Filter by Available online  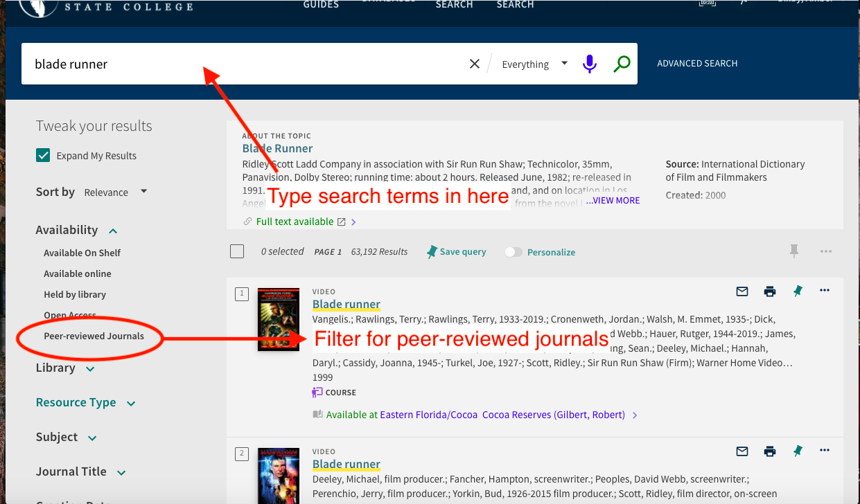point(78,273)
